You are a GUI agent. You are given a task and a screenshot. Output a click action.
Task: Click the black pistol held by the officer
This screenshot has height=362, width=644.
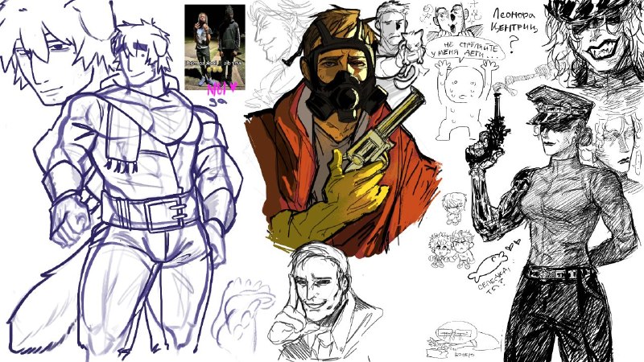[491, 134]
